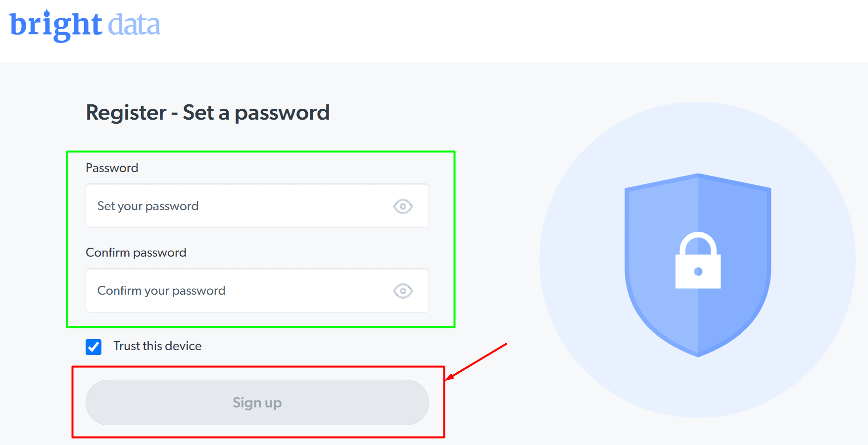Screen dimensions: 868x445
Task: Open the Bright Data logo homepage link
Action: coord(85,25)
